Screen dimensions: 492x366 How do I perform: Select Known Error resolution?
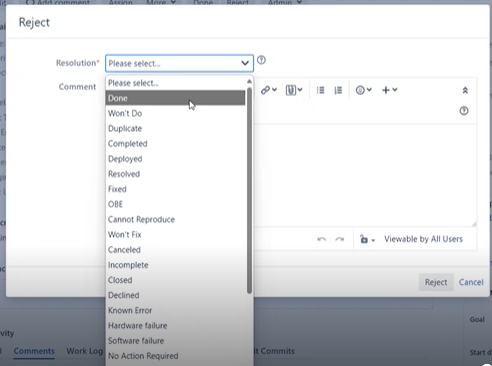tap(176, 310)
